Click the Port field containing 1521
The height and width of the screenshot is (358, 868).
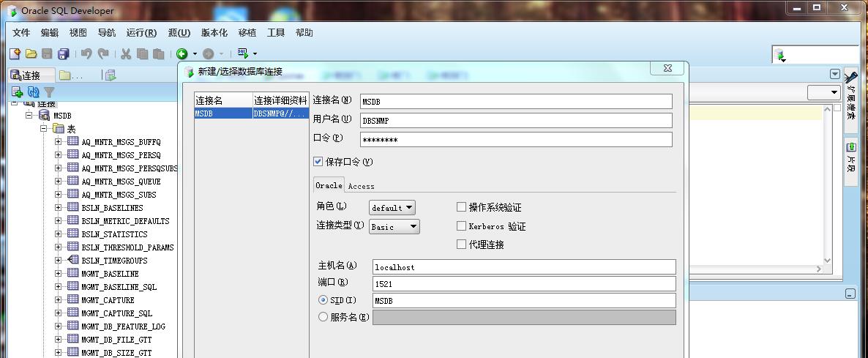(x=524, y=284)
